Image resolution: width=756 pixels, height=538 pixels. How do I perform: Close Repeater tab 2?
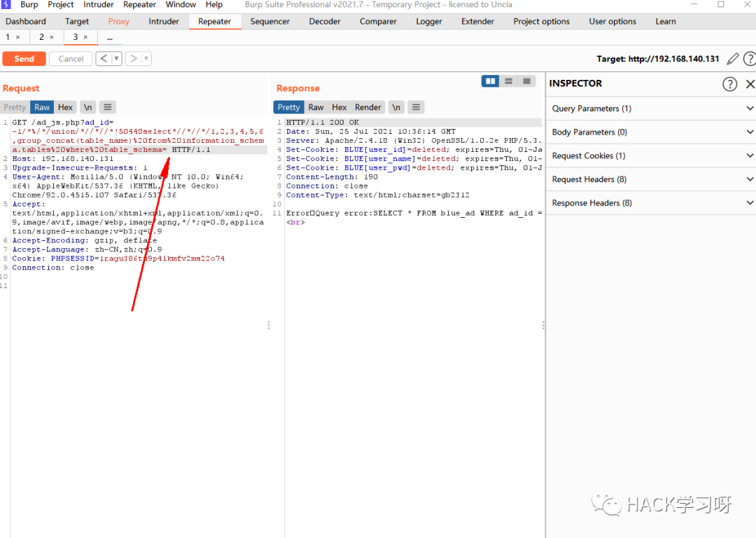(52, 37)
